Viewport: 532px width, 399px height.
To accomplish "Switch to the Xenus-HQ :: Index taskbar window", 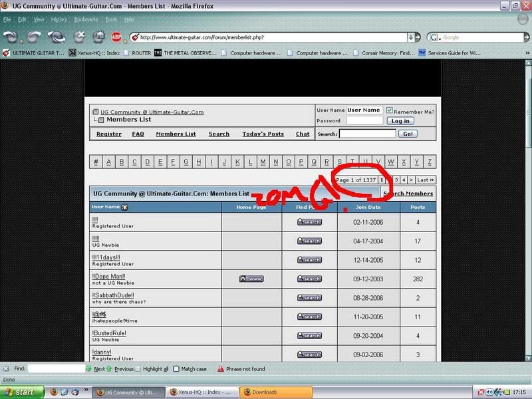I will point(202,392).
